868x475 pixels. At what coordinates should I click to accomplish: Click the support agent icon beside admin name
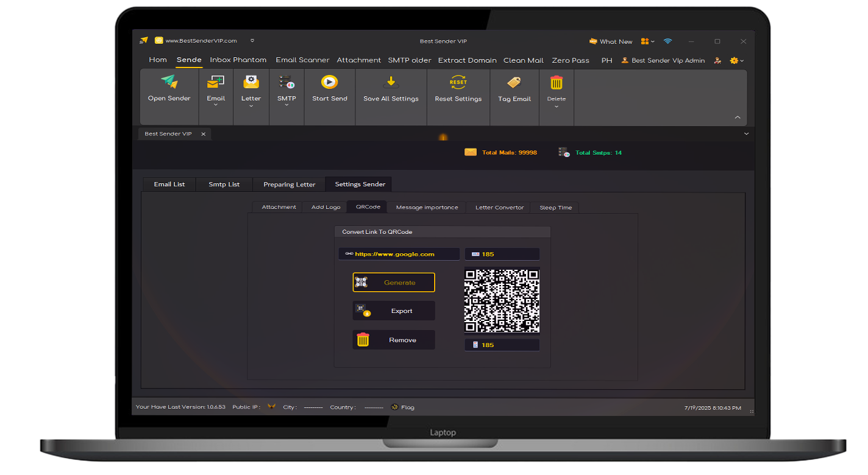(717, 60)
